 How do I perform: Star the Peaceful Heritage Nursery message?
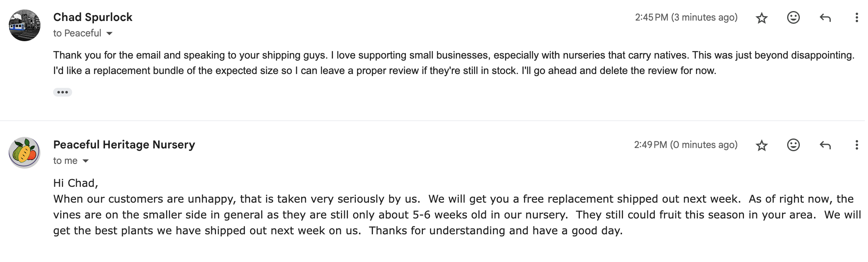click(761, 145)
